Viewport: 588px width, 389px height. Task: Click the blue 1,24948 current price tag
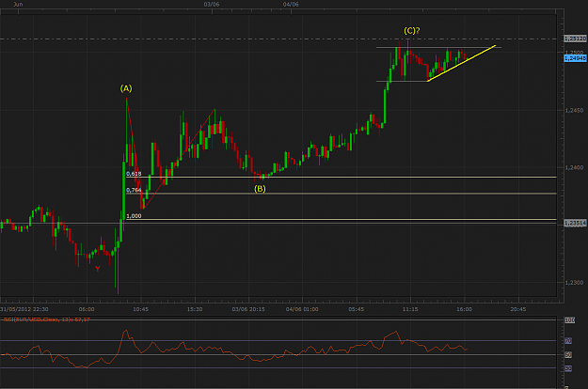click(x=575, y=58)
